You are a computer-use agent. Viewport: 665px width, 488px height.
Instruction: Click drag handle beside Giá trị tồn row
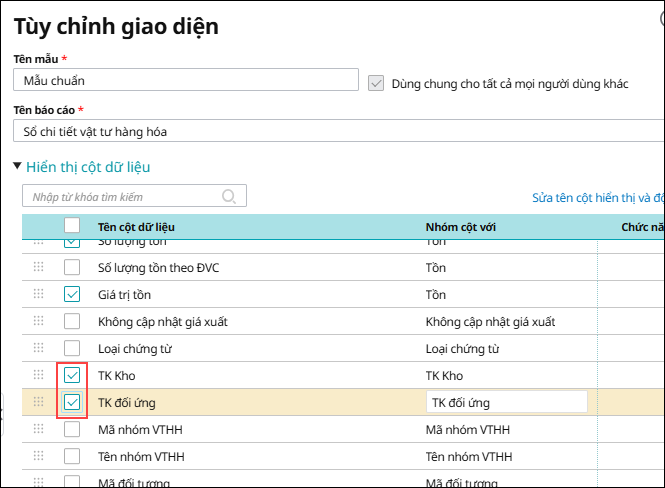click(x=39, y=294)
